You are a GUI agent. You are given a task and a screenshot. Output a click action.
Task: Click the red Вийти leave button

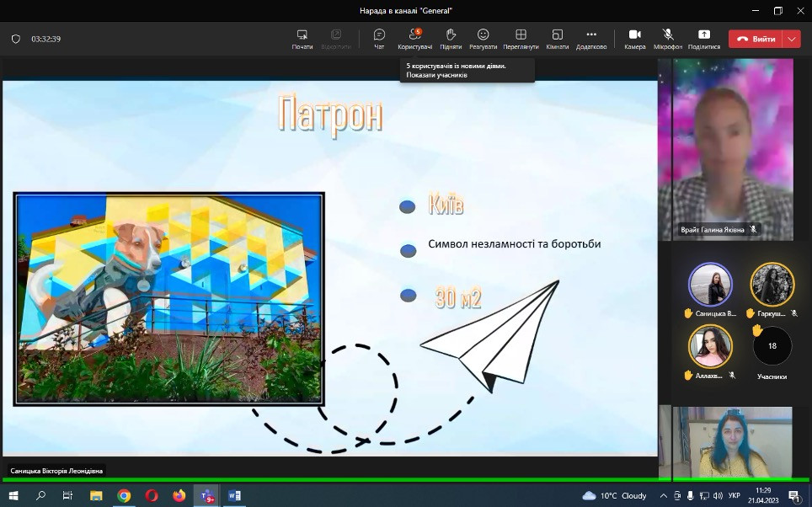click(x=756, y=39)
